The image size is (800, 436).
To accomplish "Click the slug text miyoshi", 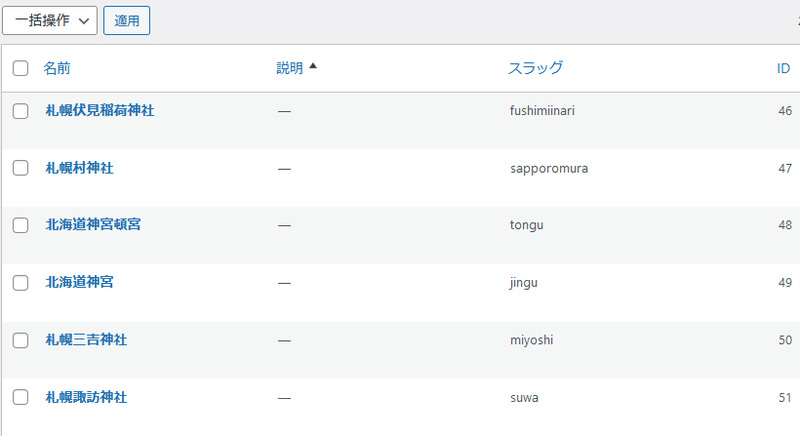I will pyautogui.click(x=532, y=340).
